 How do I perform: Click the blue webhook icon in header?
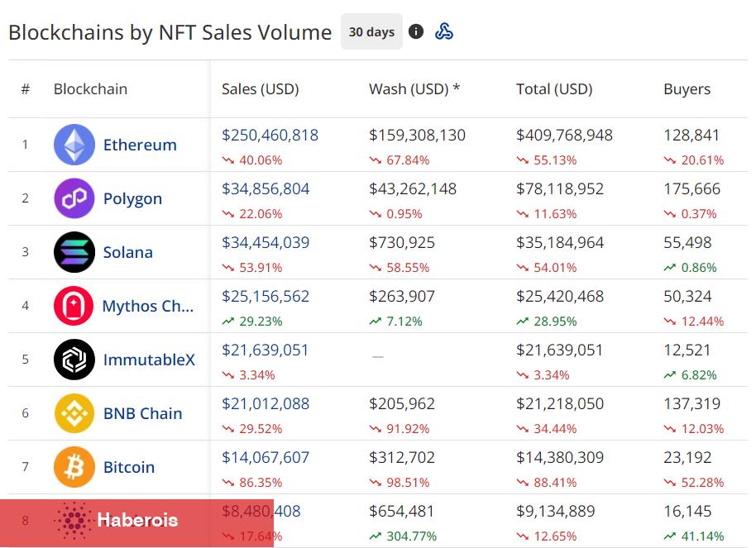tap(443, 31)
